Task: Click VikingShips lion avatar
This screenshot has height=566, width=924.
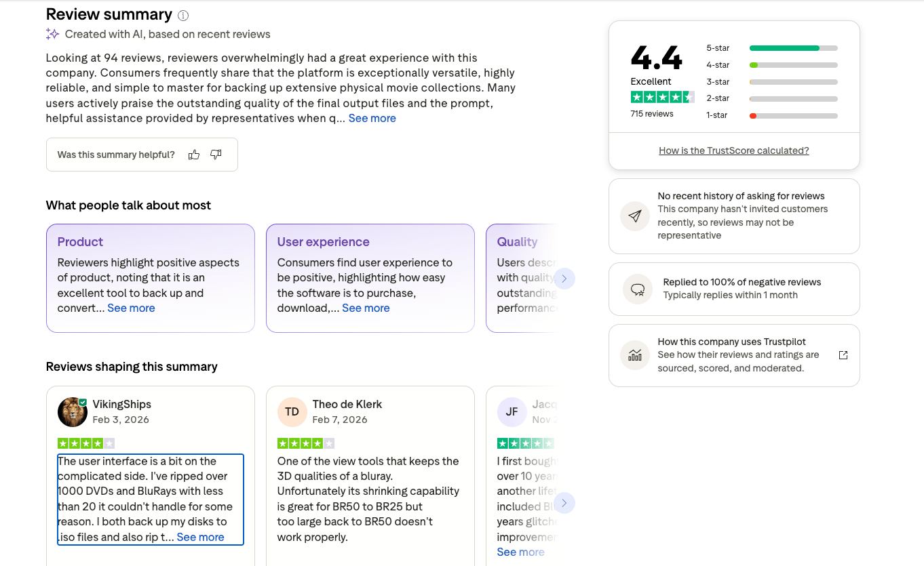Action: pyautogui.click(x=73, y=411)
